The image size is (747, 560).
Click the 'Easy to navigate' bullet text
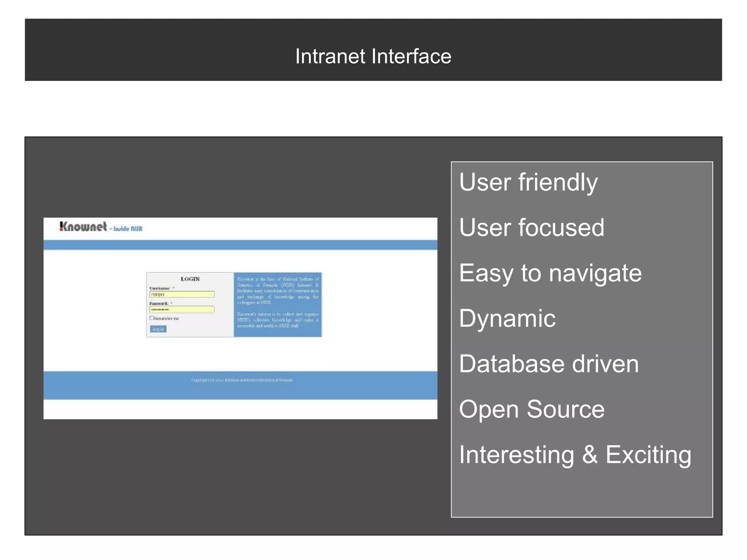coord(550,273)
